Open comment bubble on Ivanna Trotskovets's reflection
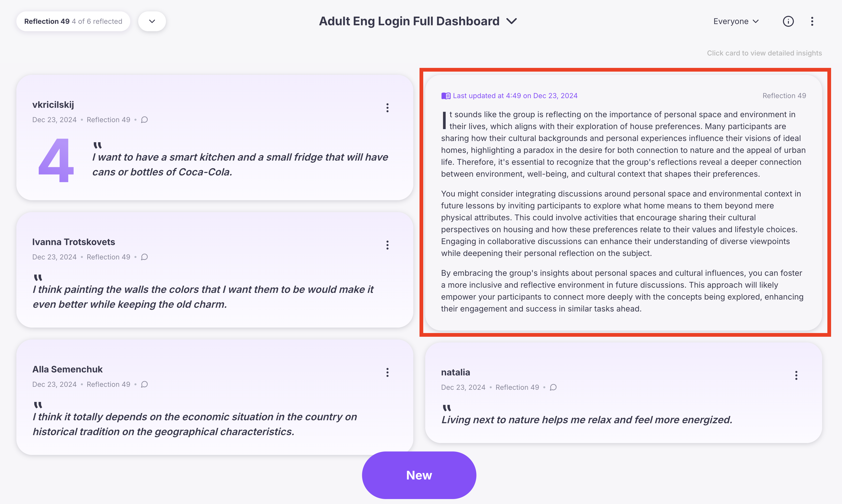This screenshot has width=842, height=504. tap(144, 257)
